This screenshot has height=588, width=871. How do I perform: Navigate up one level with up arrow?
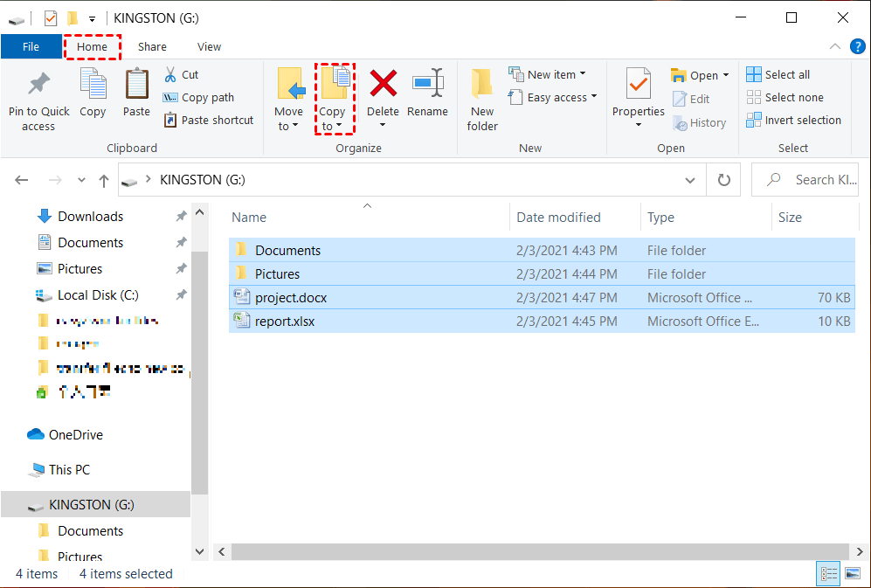point(104,181)
